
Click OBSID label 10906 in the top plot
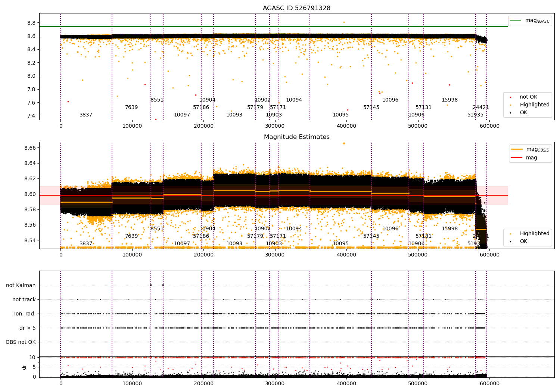(416, 115)
